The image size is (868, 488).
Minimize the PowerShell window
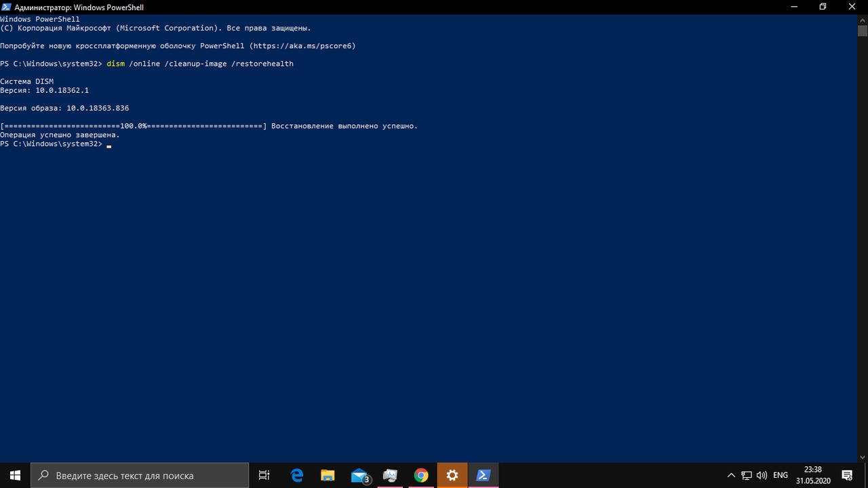point(794,7)
